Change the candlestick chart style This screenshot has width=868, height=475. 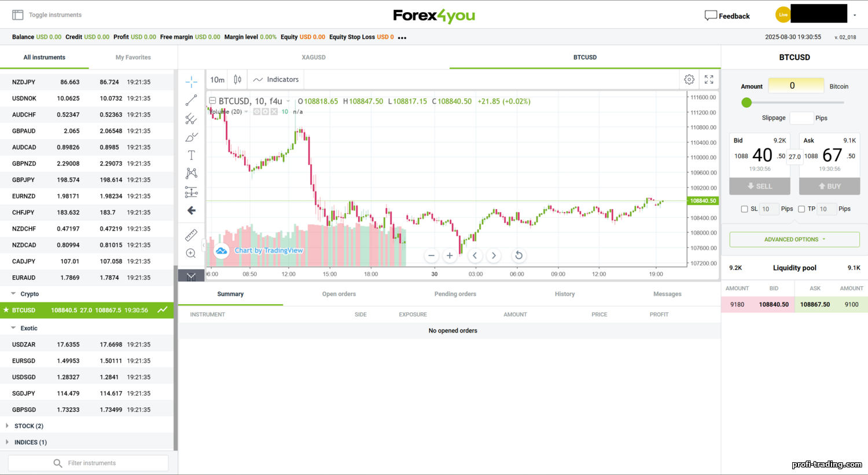[237, 79]
